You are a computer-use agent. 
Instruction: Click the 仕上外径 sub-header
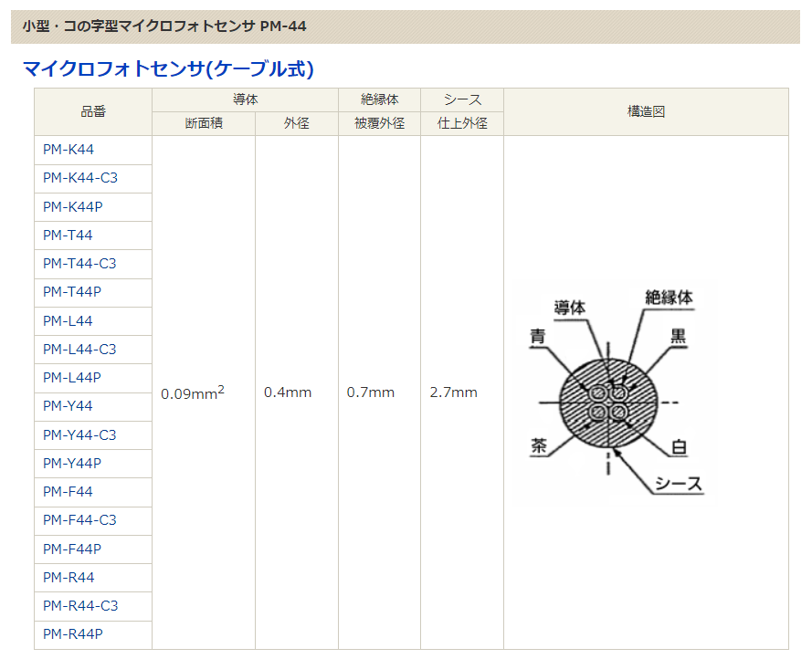[x=462, y=124]
